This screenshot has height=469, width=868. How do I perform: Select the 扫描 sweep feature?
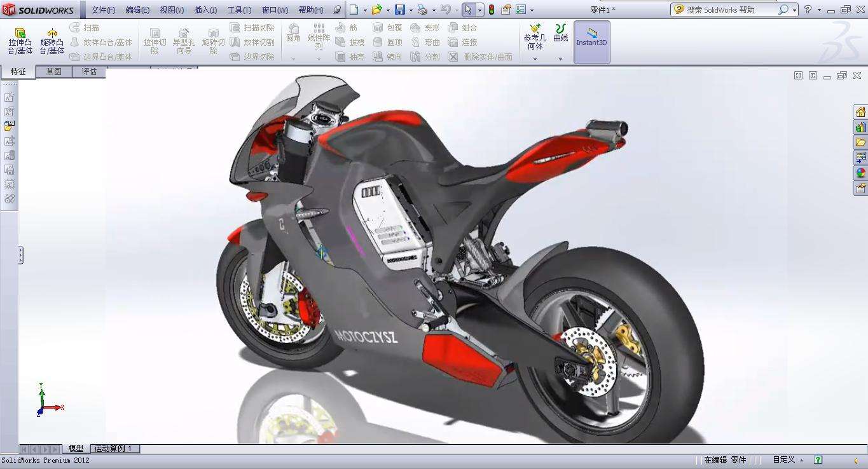click(85, 28)
